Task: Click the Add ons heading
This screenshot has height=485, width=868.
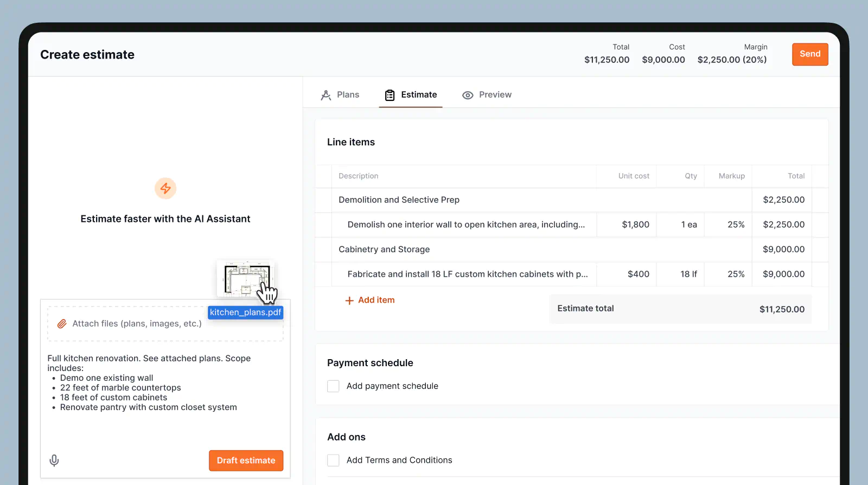Action: [346, 437]
